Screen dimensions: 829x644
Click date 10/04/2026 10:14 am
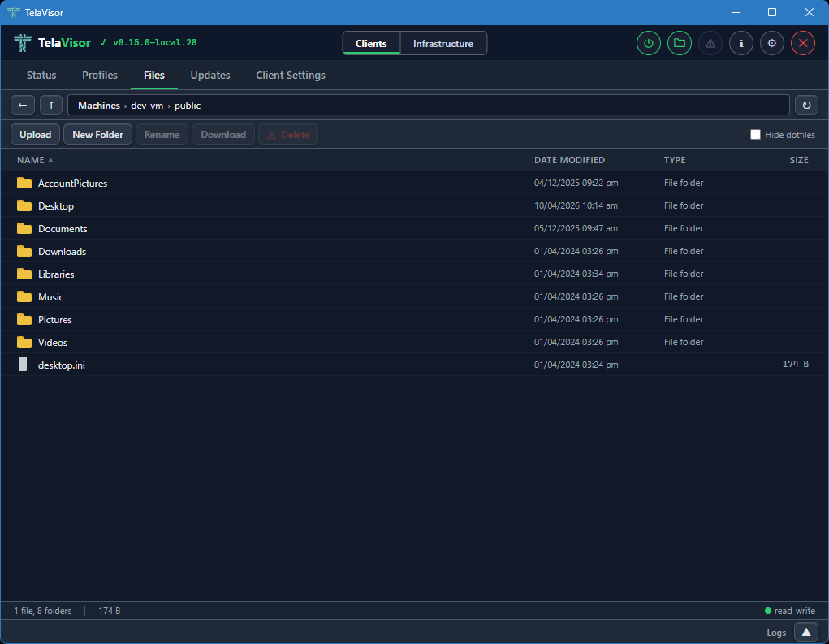[576, 205]
